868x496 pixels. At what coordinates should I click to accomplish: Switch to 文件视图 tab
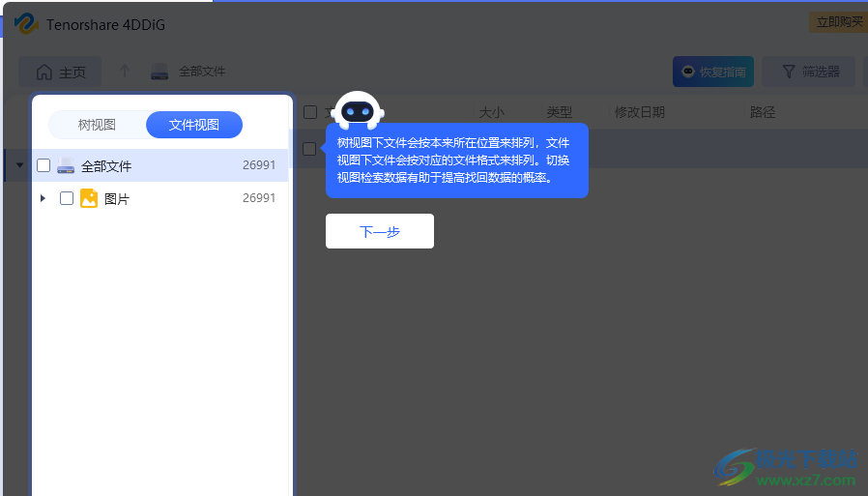click(x=194, y=125)
